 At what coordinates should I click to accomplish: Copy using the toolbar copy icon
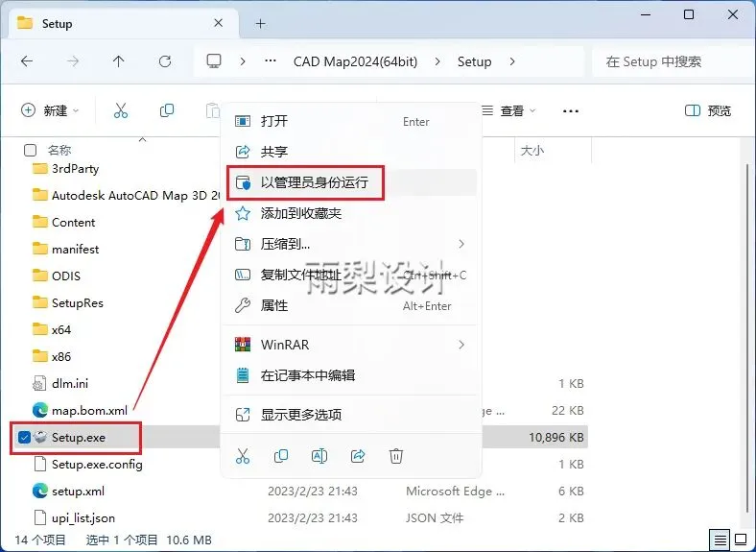167,110
